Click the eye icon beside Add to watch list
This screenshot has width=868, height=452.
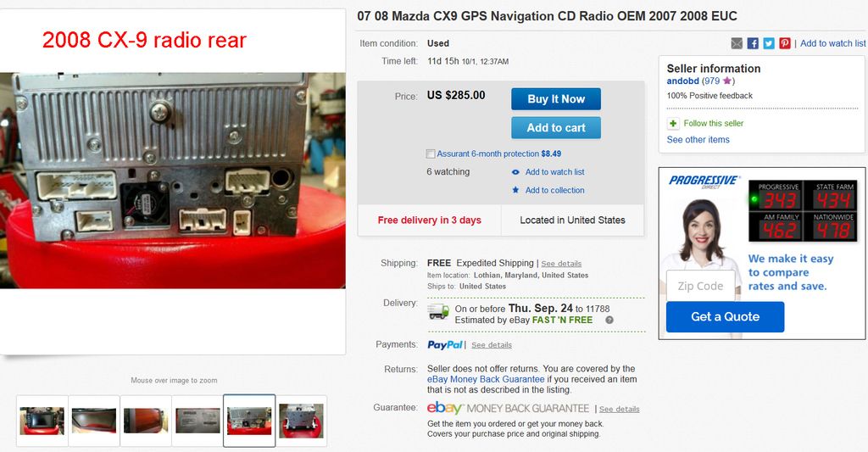pyautogui.click(x=515, y=172)
